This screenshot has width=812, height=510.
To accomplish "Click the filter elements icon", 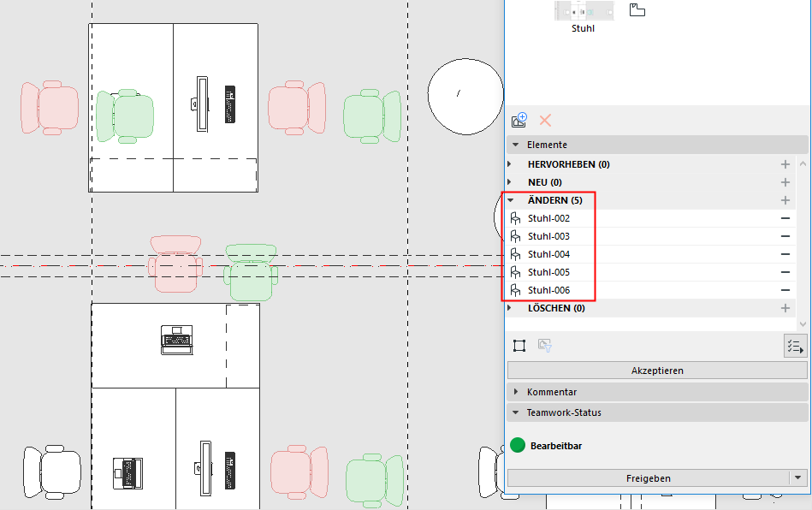I will [x=544, y=346].
